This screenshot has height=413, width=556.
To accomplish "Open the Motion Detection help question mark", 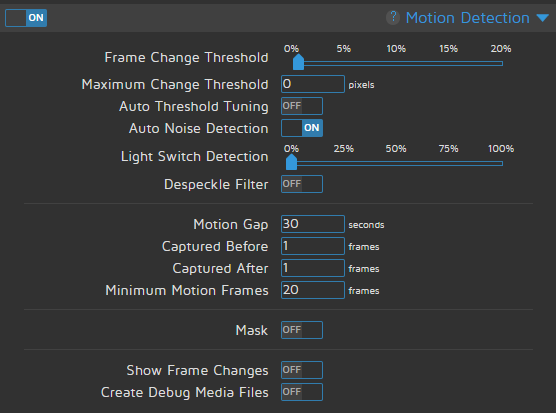I will pos(393,17).
